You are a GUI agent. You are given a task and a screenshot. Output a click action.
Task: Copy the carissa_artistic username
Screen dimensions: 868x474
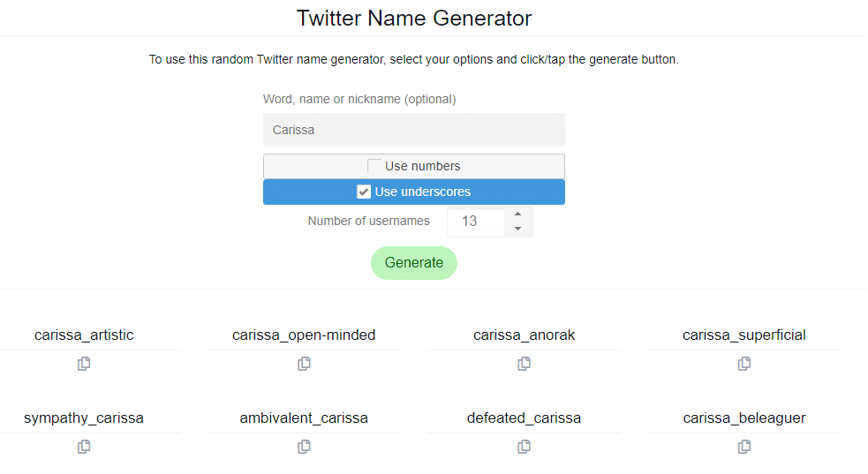[84, 364]
